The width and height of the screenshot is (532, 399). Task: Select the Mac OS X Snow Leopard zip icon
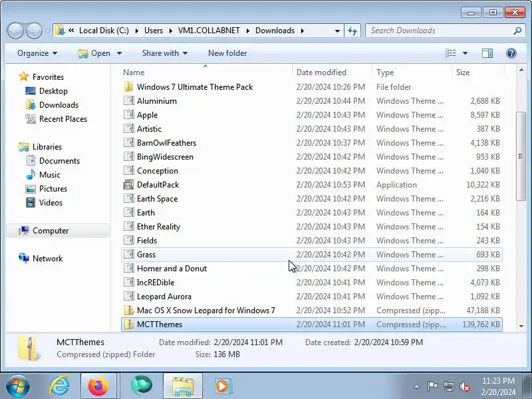128,310
